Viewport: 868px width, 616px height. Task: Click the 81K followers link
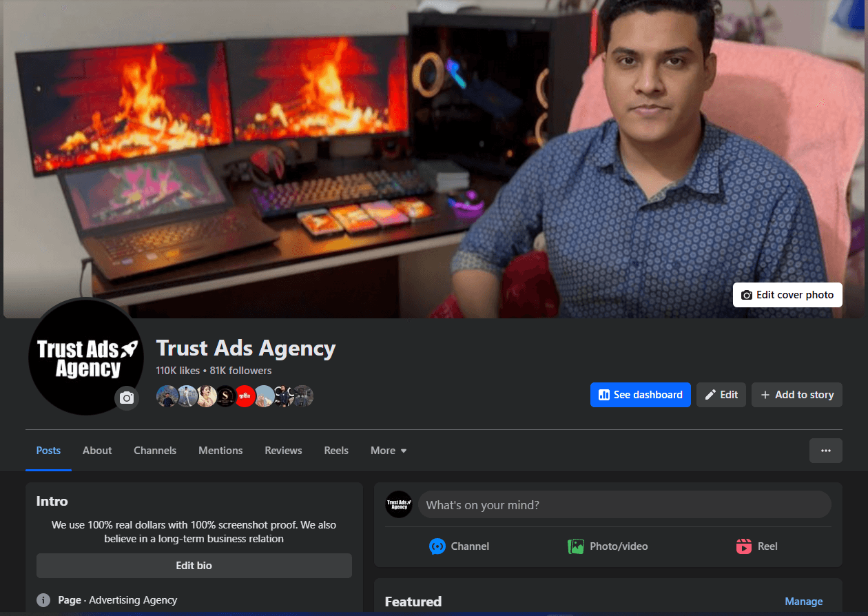click(x=240, y=371)
